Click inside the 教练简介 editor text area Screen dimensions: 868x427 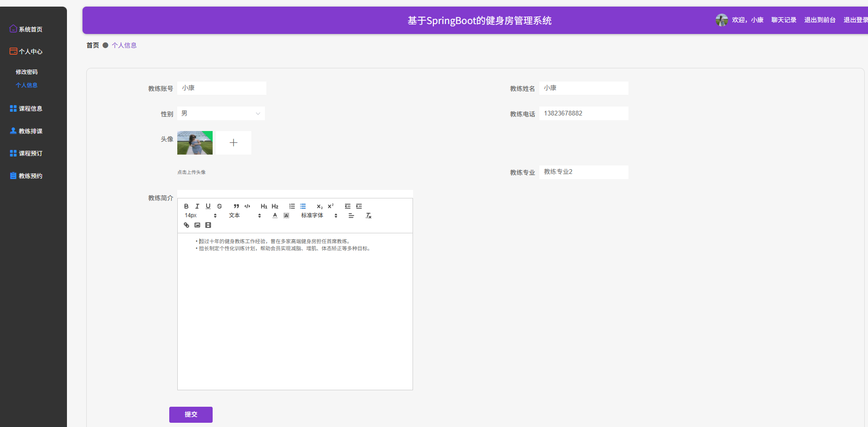pyautogui.click(x=295, y=311)
